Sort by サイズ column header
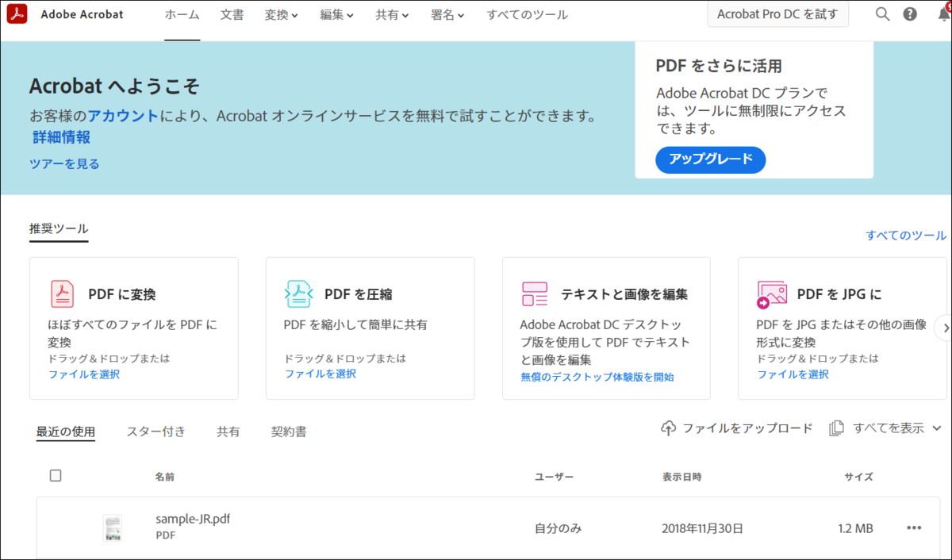The width and height of the screenshot is (952, 560). (x=858, y=477)
